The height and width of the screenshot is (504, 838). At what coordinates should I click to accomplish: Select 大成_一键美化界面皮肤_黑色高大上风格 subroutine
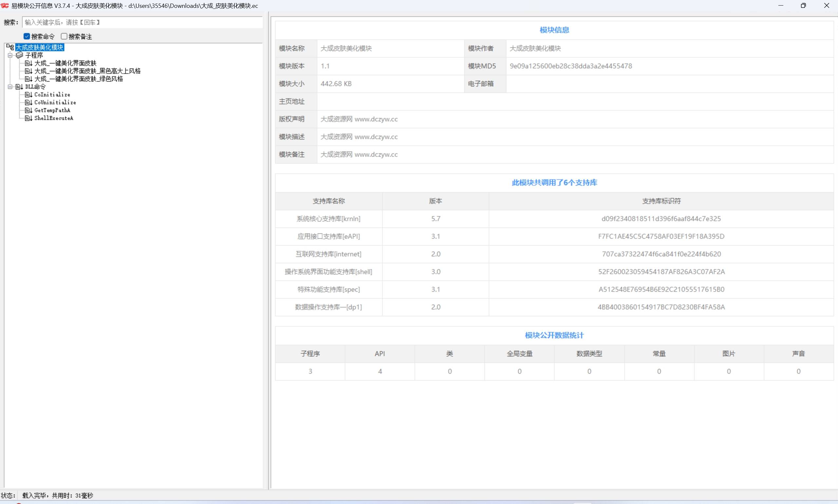click(87, 71)
